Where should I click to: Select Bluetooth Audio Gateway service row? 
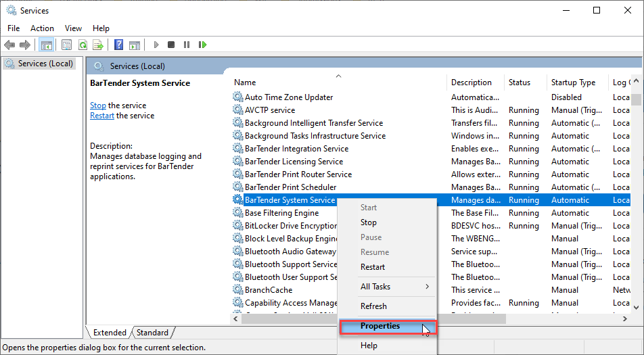point(430,251)
